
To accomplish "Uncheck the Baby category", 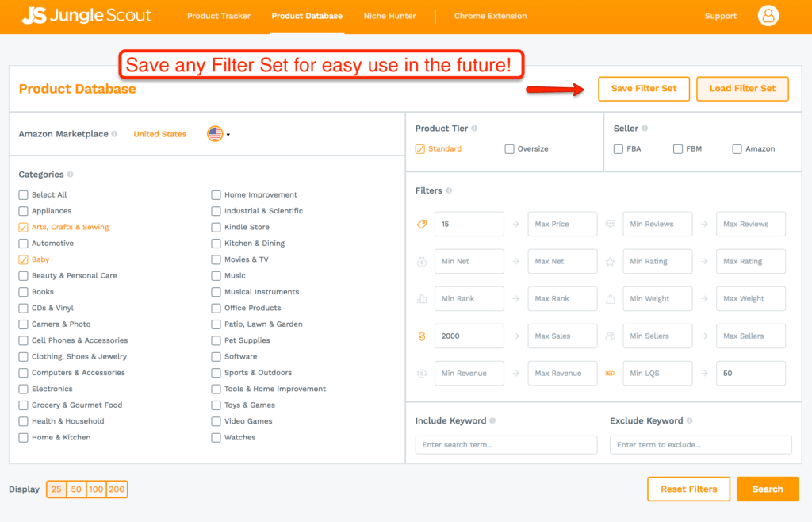I will (x=23, y=260).
